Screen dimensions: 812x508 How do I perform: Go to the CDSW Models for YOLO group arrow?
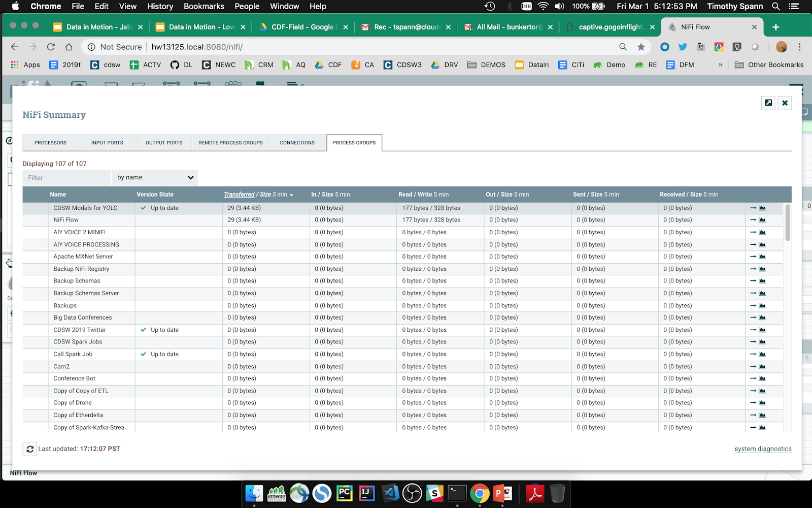point(753,208)
